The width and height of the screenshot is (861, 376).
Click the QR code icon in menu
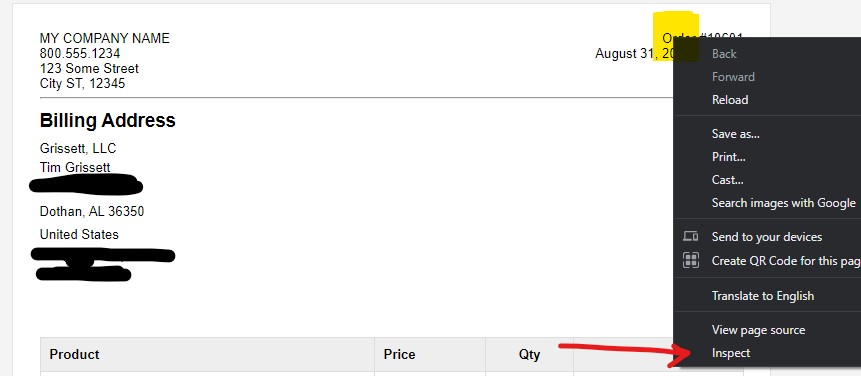pyautogui.click(x=690, y=260)
